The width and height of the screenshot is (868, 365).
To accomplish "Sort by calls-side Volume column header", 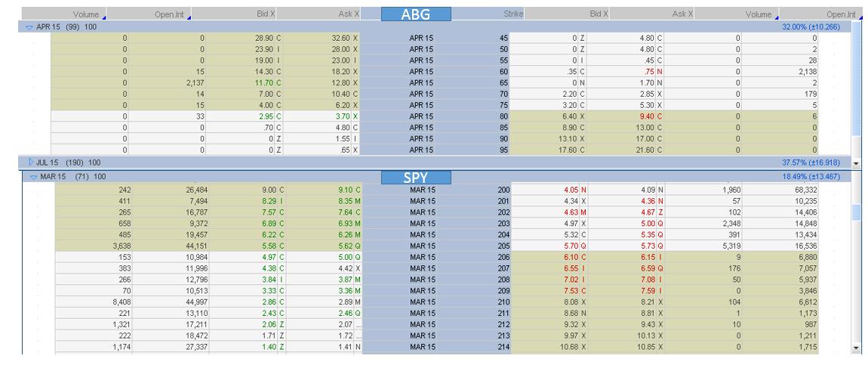I will click(85, 14).
